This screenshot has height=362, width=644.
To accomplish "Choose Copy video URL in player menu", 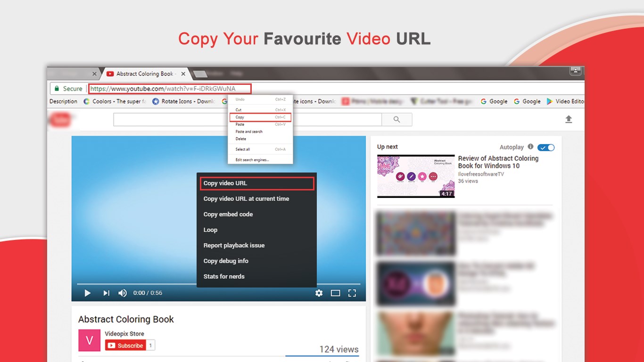I will click(x=257, y=183).
